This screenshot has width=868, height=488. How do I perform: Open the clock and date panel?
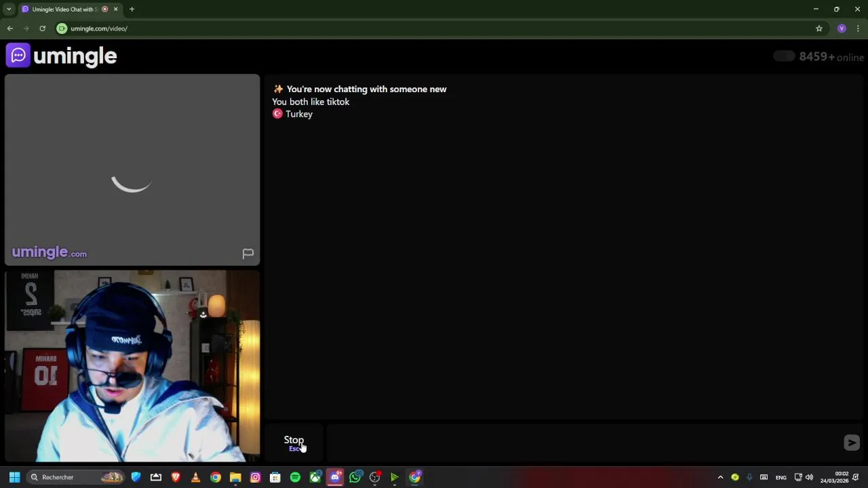[x=835, y=477]
